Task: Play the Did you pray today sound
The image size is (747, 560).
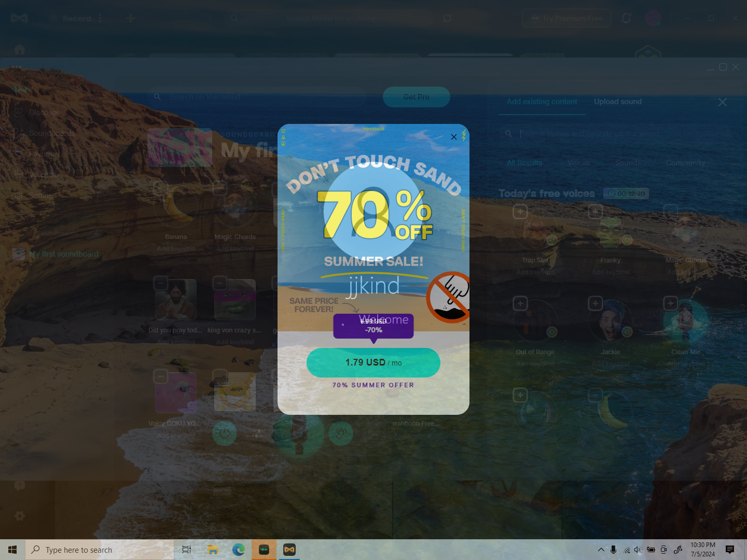Action: coord(176,300)
